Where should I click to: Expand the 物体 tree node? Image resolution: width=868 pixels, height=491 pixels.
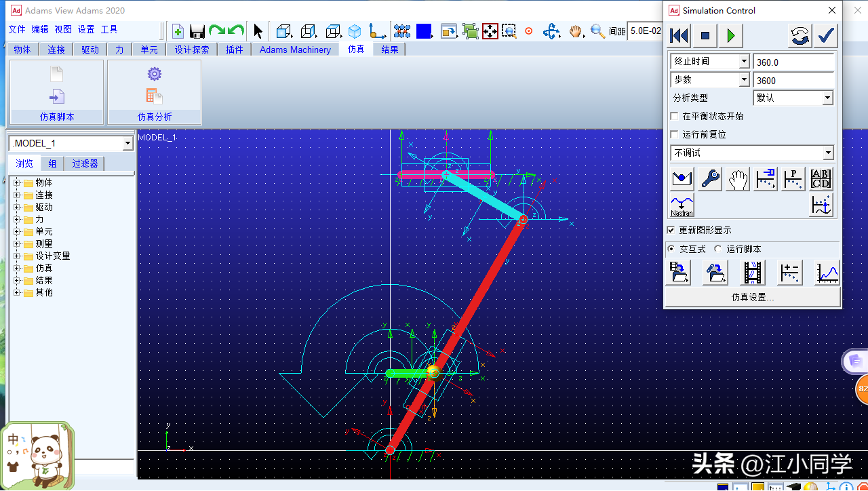[17, 183]
